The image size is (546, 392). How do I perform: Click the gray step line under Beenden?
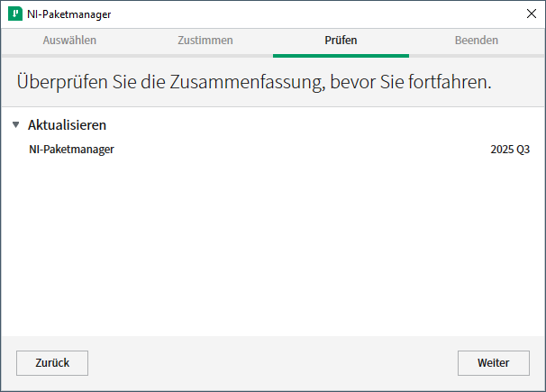point(476,56)
